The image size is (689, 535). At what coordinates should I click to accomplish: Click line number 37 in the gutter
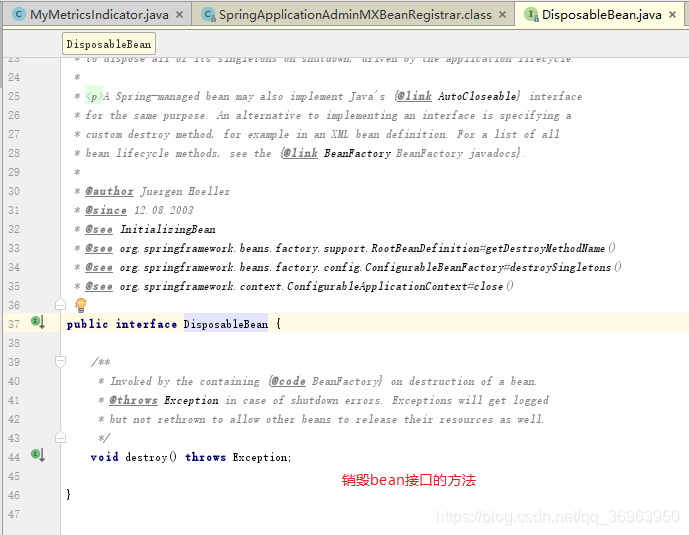14,324
